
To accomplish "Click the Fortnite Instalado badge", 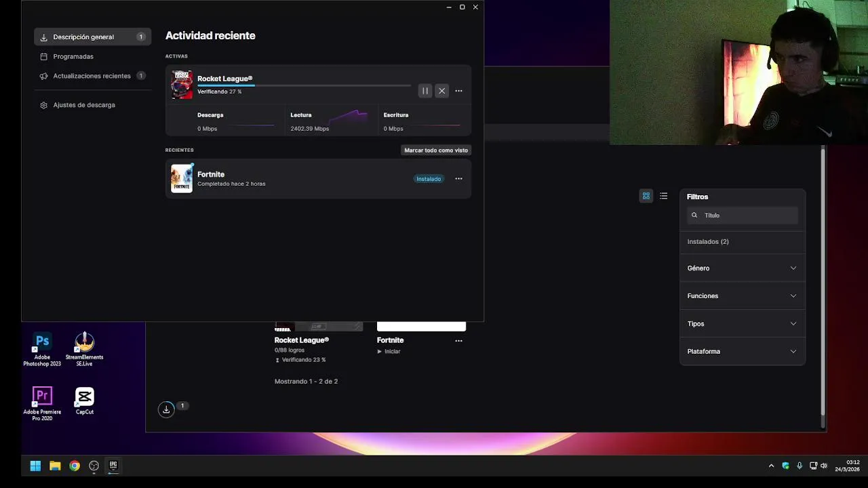I will tap(429, 179).
